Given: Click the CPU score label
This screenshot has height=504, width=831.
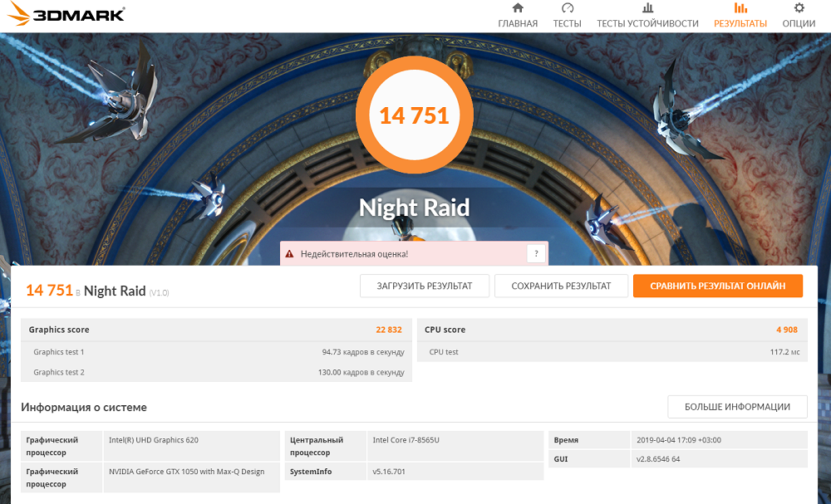Looking at the screenshot, I should pos(445,330).
